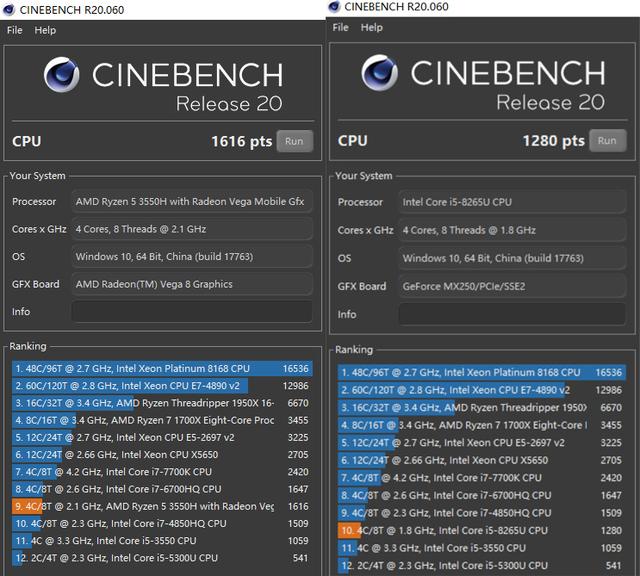Select Xeon E5-2697 v2 ranking row in left window
This screenshot has height=576, width=640.
click(x=162, y=437)
